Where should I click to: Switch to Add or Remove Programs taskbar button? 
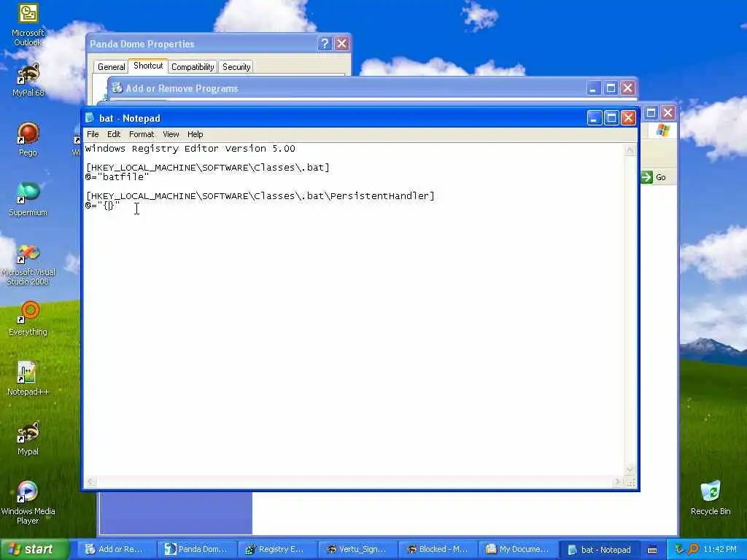coord(116,549)
